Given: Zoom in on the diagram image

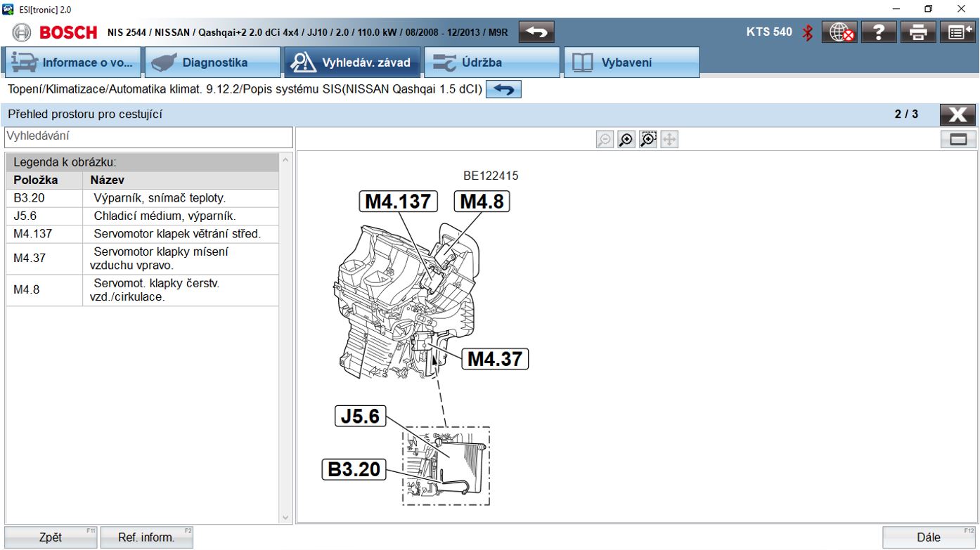Looking at the screenshot, I should click(626, 140).
